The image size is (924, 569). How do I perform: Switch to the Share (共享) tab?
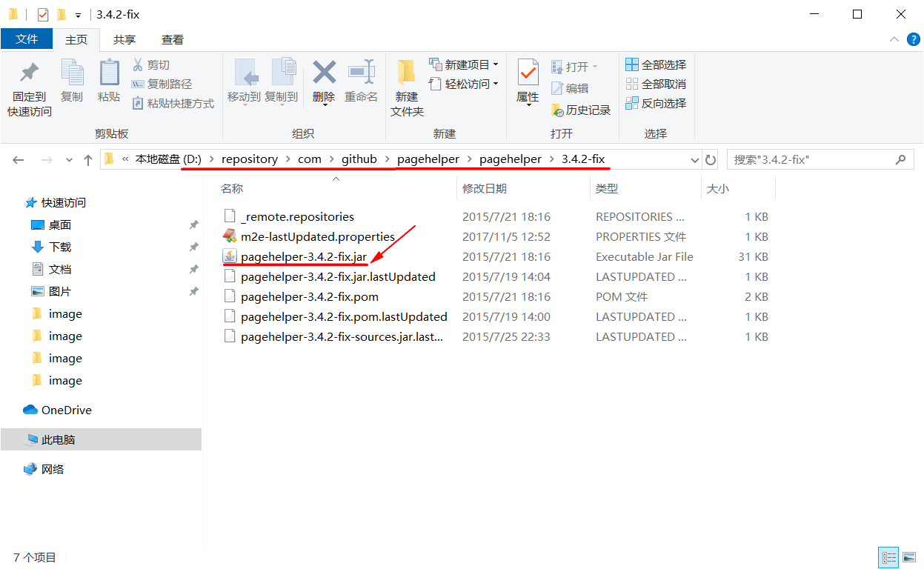[124, 39]
